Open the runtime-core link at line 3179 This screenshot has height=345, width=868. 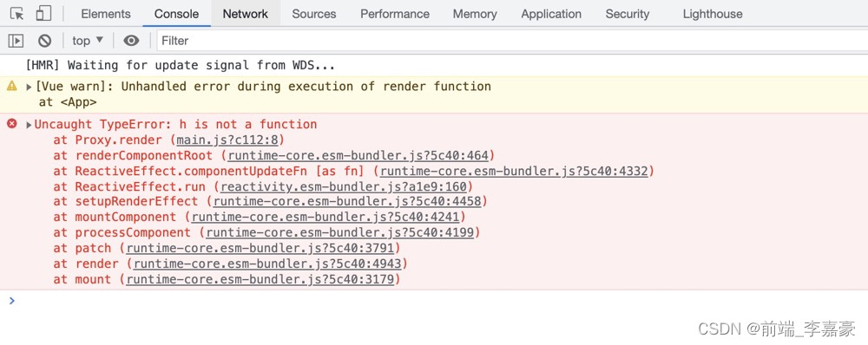tap(260, 279)
